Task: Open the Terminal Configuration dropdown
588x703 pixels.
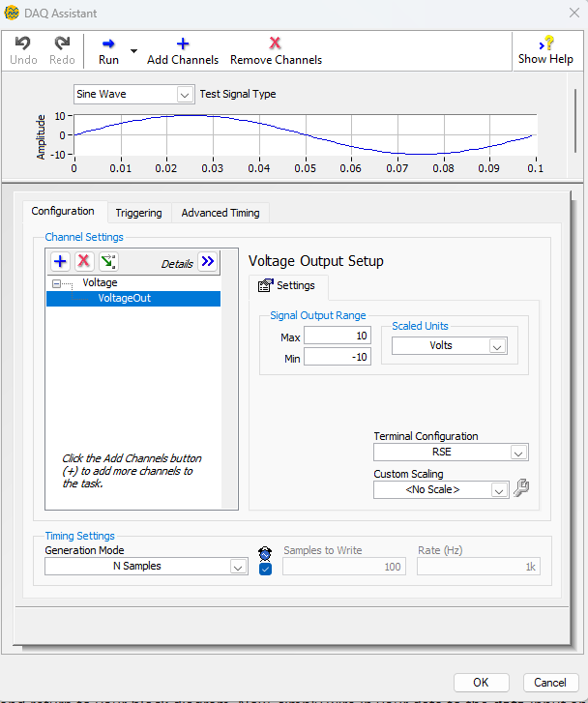Action: coord(518,453)
